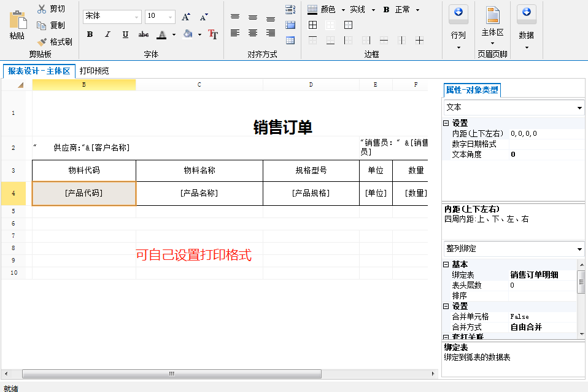
Task: Select row header 4
Action: pyautogui.click(x=14, y=194)
